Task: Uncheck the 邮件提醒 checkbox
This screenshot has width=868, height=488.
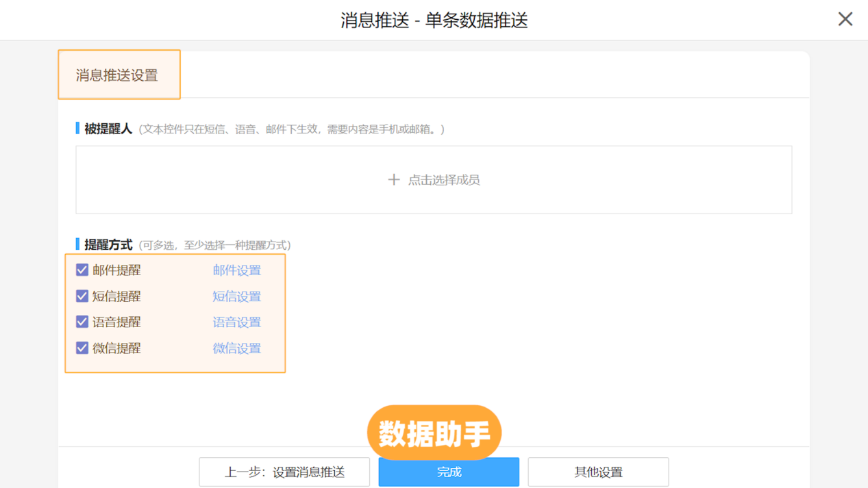Action: (82, 270)
